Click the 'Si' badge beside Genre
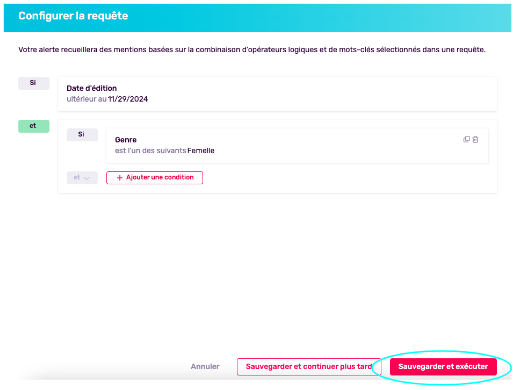This screenshot has width=516, height=390. [82, 135]
